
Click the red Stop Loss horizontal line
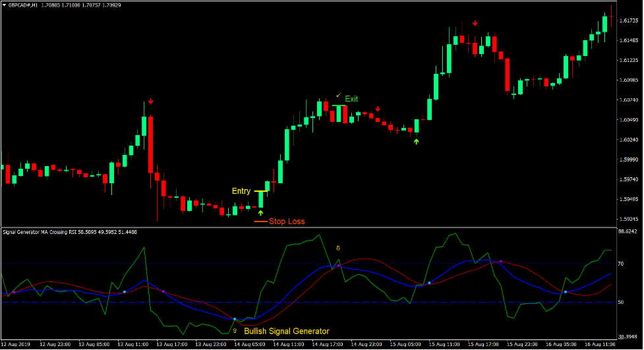pyautogui.click(x=260, y=222)
